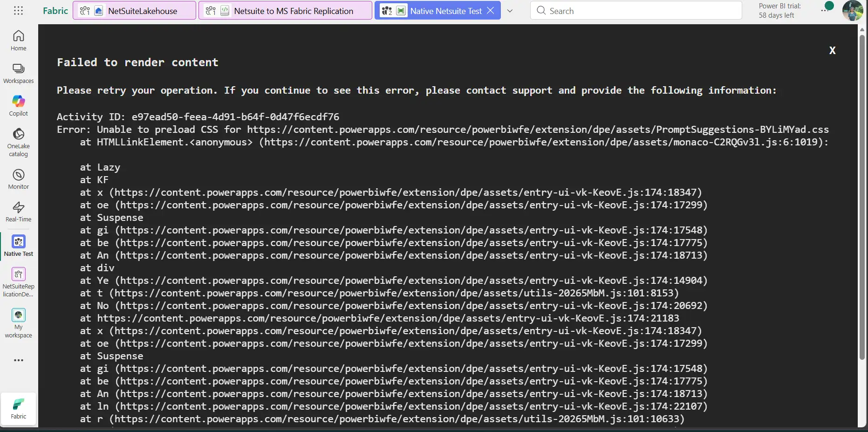The image size is (868, 432).
Task: Launch Copilot from the sidebar
Action: click(19, 106)
